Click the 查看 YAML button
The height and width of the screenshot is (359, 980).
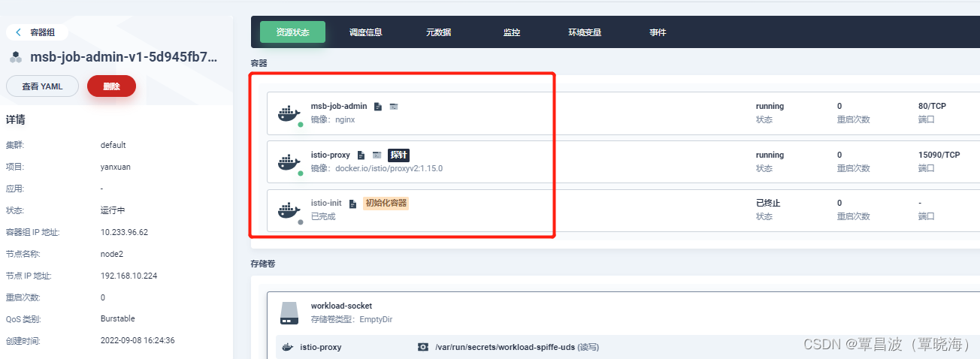pyautogui.click(x=42, y=86)
